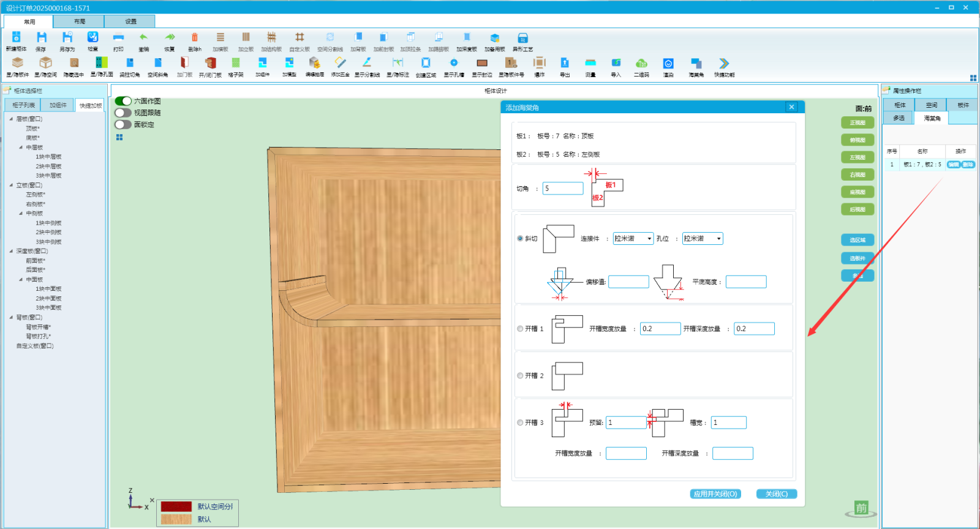Open the 孔位 dropdown
The width and height of the screenshot is (980, 529).
click(x=703, y=239)
